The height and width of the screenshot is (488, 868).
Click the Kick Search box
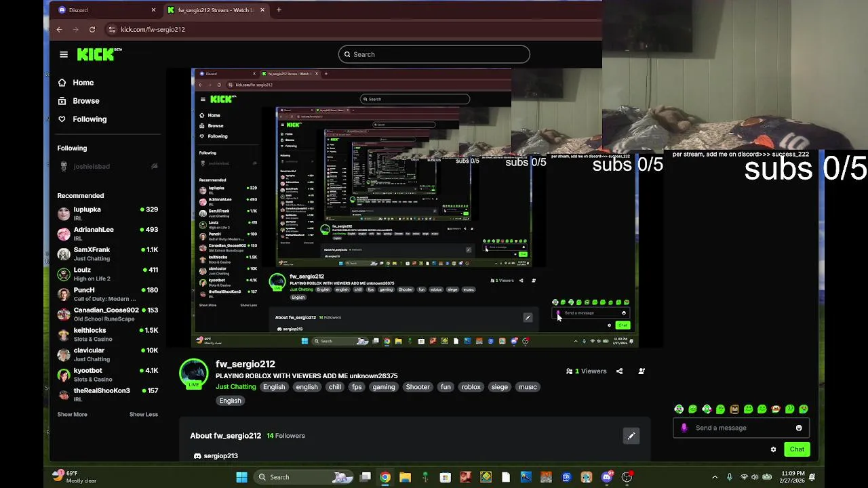pos(434,54)
